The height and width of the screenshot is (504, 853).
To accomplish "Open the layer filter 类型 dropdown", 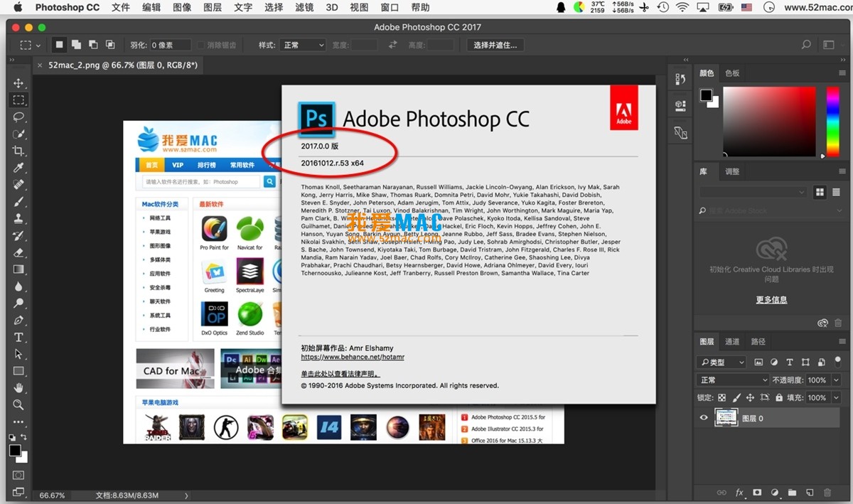I will 721,362.
